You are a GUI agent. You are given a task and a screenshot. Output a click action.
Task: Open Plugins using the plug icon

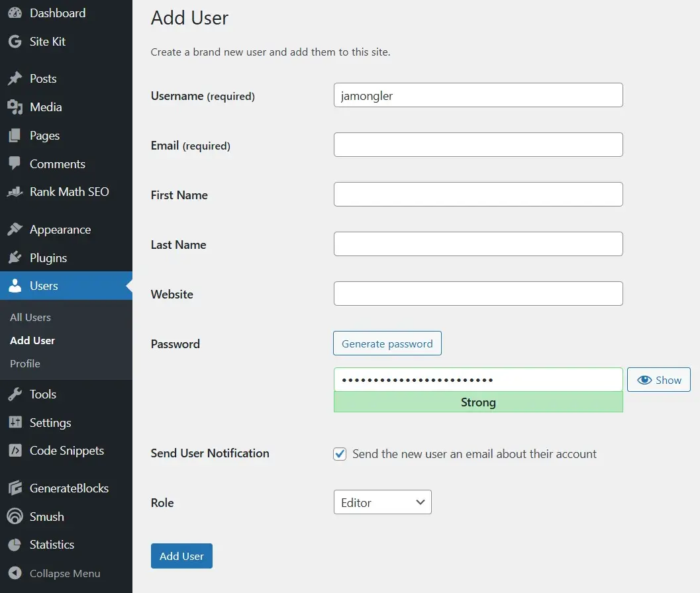[15, 258]
